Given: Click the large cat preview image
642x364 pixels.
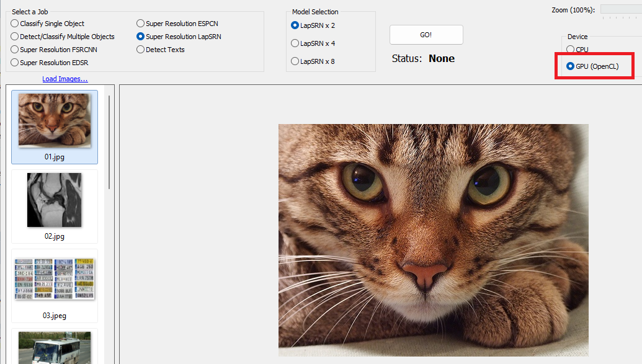Looking at the screenshot, I should 434,241.
